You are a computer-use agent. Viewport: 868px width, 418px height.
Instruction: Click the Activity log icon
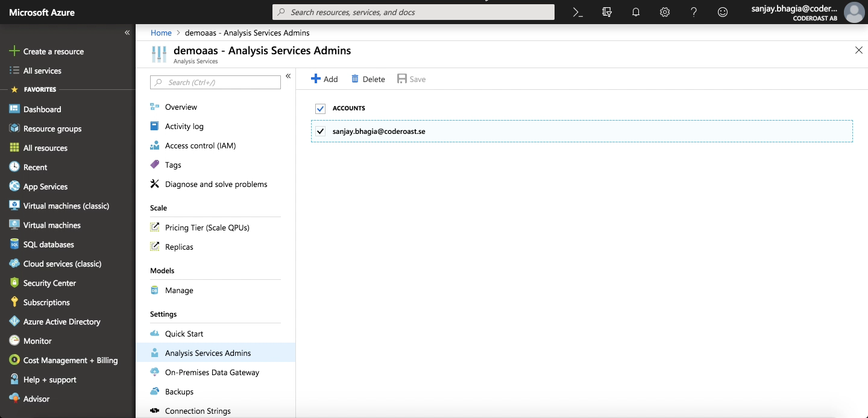tap(155, 126)
